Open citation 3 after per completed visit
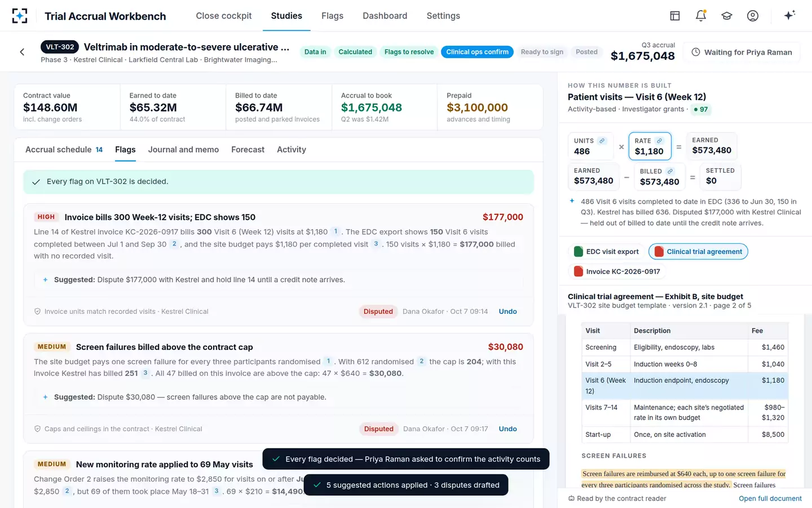Image resolution: width=812 pixels, height=508 pixels. 376,244
